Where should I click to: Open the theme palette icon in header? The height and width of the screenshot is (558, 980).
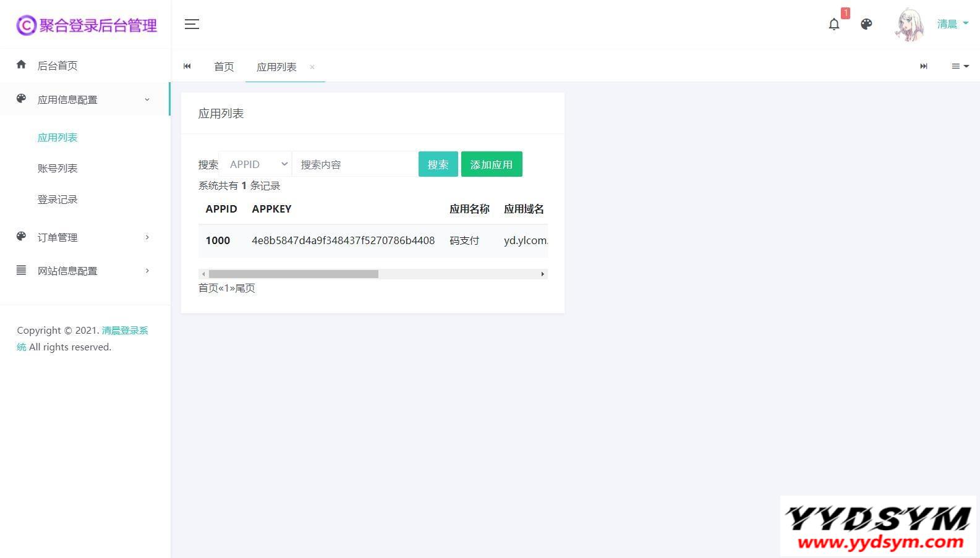coord(866,24)
